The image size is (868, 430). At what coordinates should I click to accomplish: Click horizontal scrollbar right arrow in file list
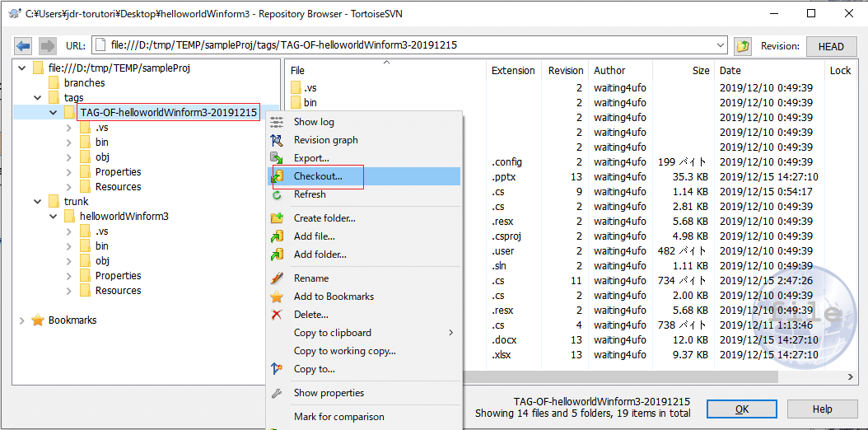[851, 376]
